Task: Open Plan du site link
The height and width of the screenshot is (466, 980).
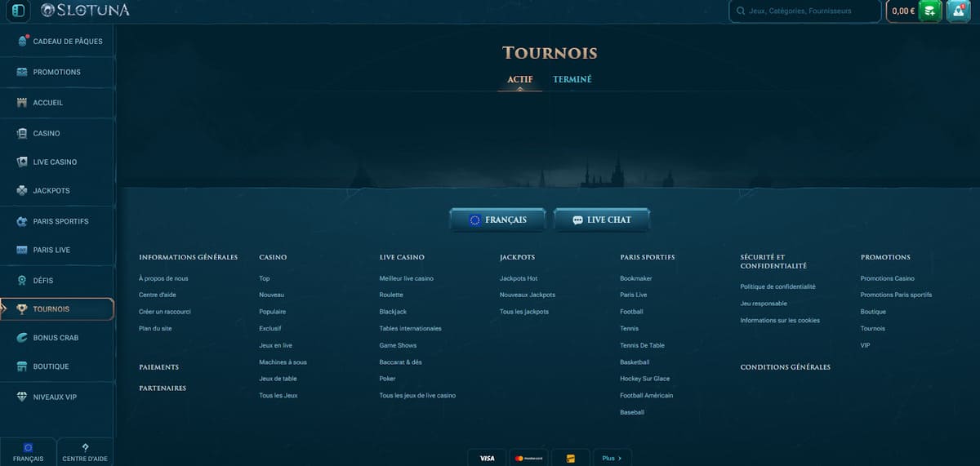Action: tap(155, 328)
